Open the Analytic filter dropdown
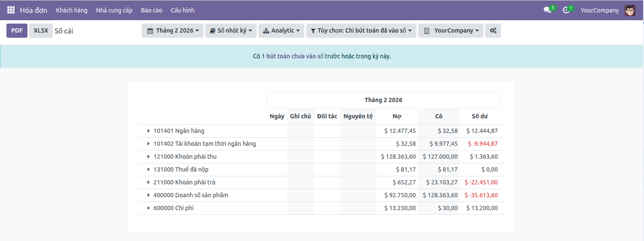644x241 pixels. click(x=281, y=30)
